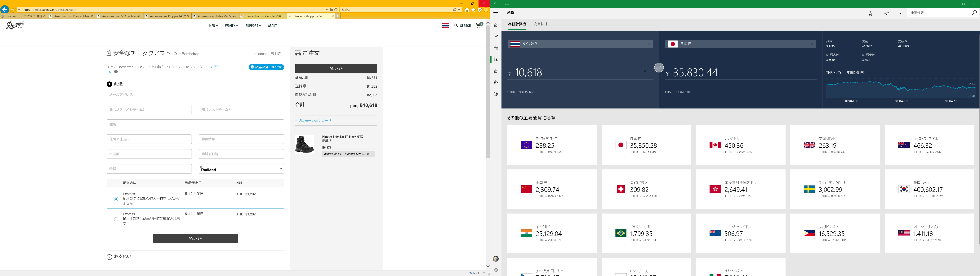Open the Thailand country dropdown
The width and height of the screenshot is (980, 276).
(x=241, y=169)
